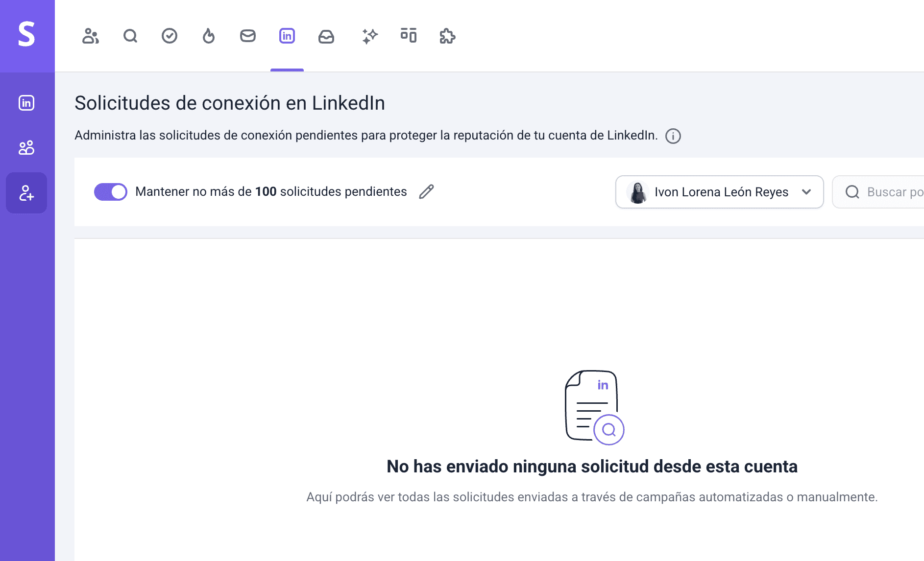
Task: Edit the 100 pending requests limit
Action: pyautogui.click(x=426, y=192)
